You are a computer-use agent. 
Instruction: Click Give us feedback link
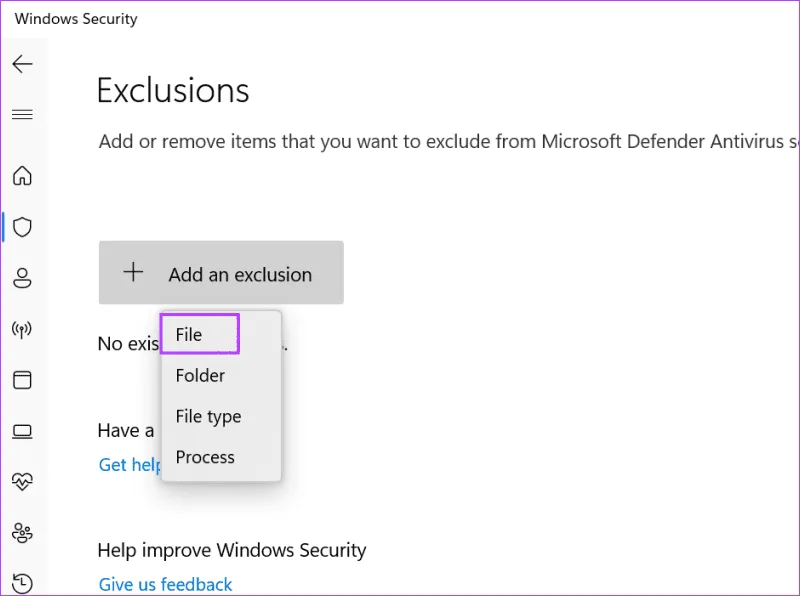(165, 584)
